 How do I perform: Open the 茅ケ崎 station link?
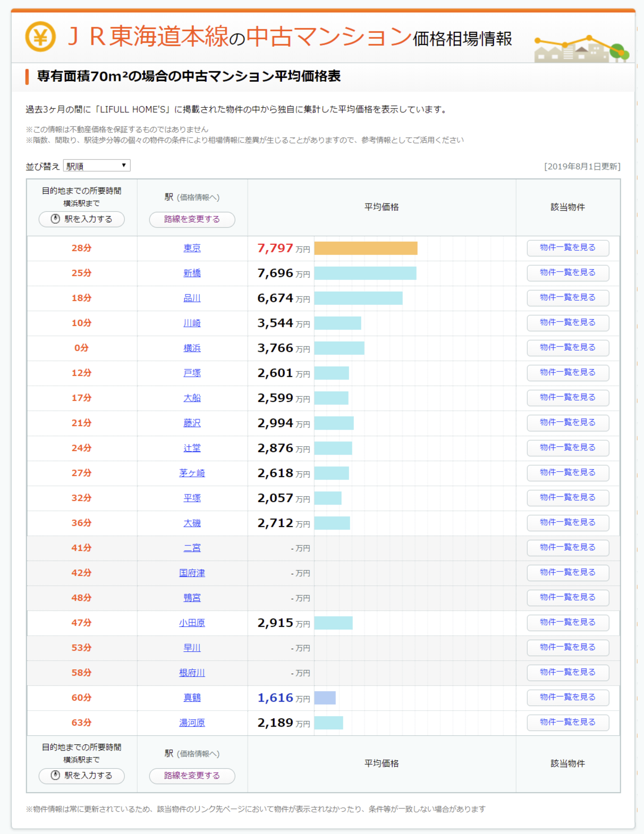pyautogui.click(x=192, y=473)
